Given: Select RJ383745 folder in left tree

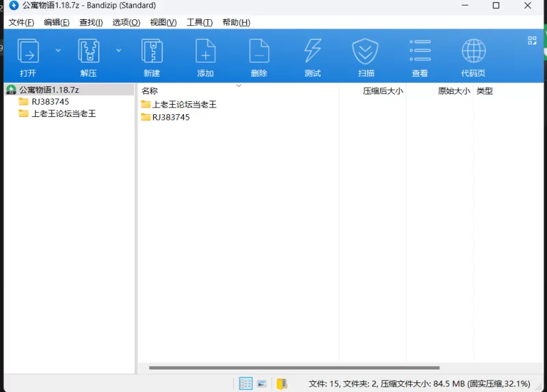Looking at the screenshot, I should pos(50,102).
